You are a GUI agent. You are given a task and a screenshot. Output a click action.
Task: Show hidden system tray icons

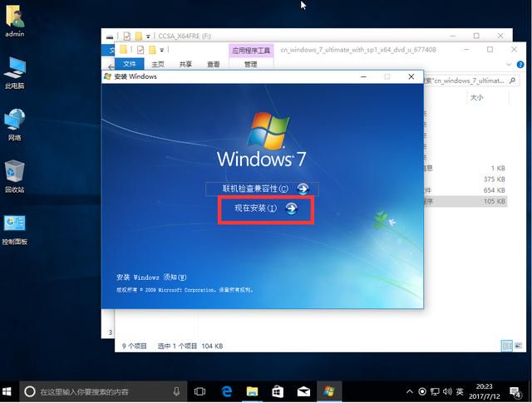(410, 392)
